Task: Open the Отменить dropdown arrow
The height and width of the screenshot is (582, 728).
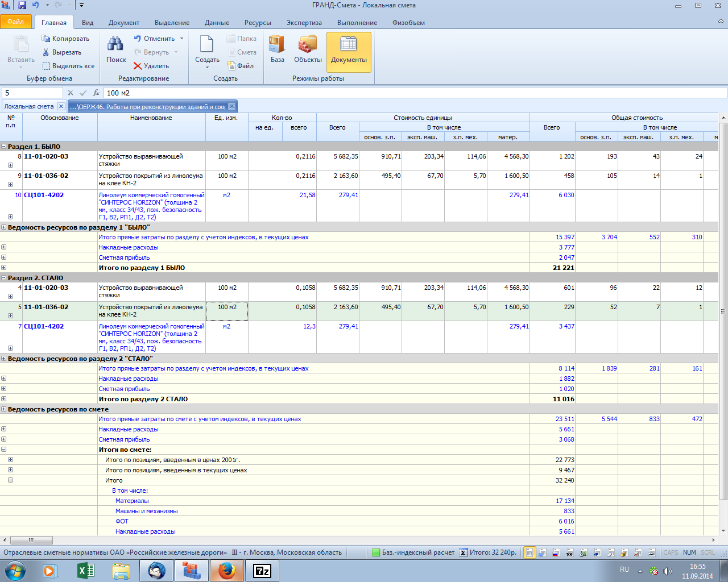Action: [182, 39]
